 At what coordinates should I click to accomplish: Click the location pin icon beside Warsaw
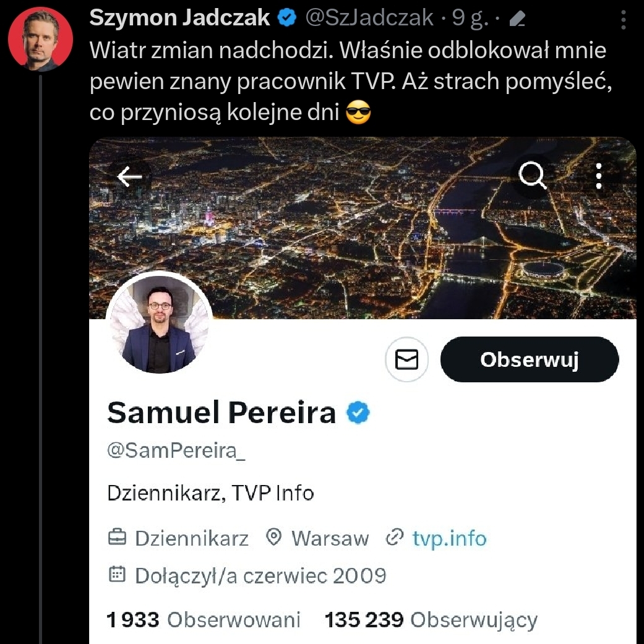pos(273,538)
